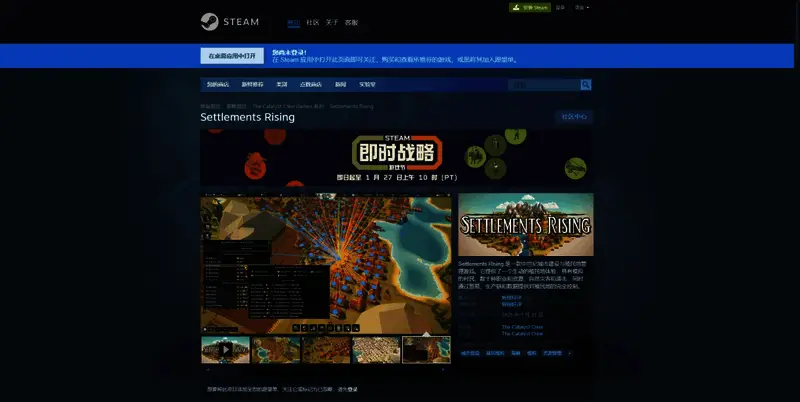Image resolution: width=800 pixels, height=402 pixels.
Task: Open the 社区 tab in header
Action: 313,22
